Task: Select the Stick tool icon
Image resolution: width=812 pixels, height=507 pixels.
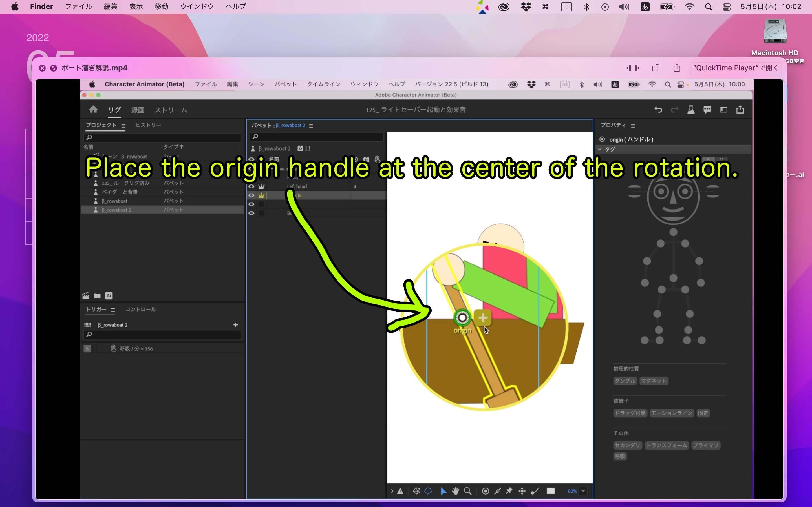Action: (x=498, y=491)
